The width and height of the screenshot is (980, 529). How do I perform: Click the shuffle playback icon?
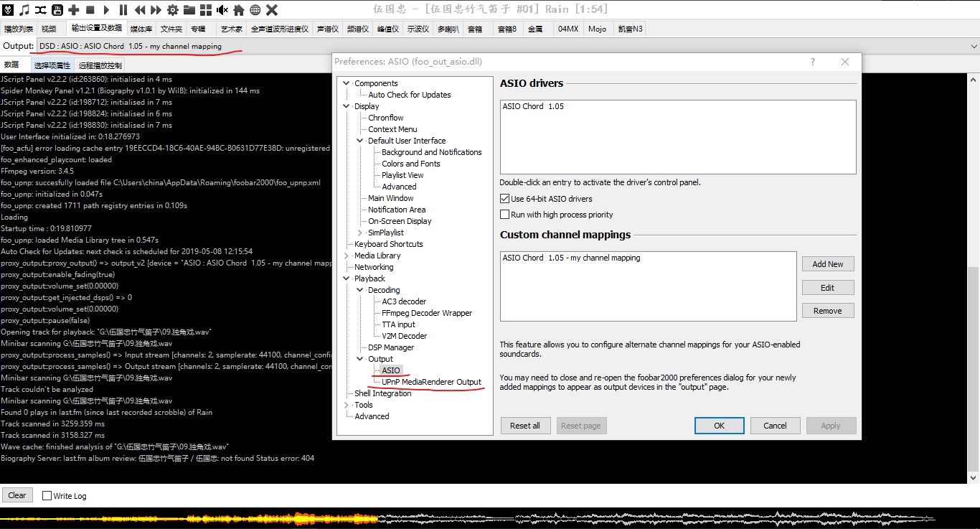40,9
